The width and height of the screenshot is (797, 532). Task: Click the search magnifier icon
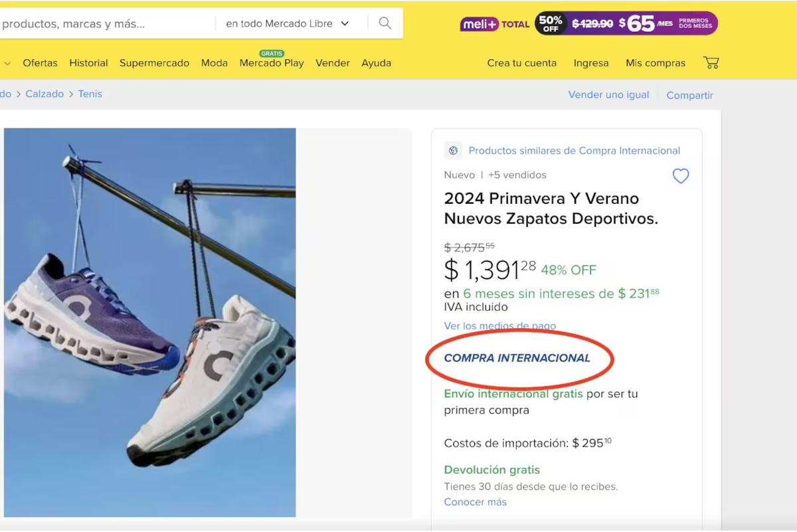click(385, 23)
